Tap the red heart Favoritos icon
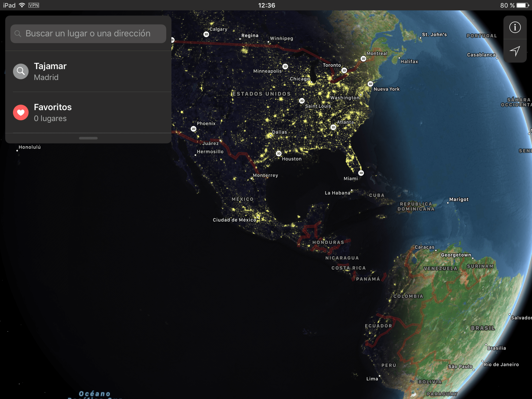The width and height of the screenshot is (532, 399). click(21, 113)
